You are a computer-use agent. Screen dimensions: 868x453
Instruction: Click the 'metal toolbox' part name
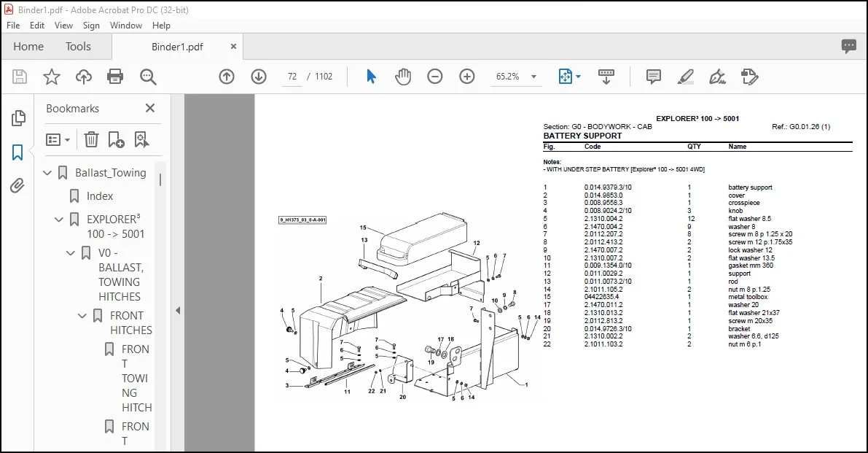(x=748, y=297)
